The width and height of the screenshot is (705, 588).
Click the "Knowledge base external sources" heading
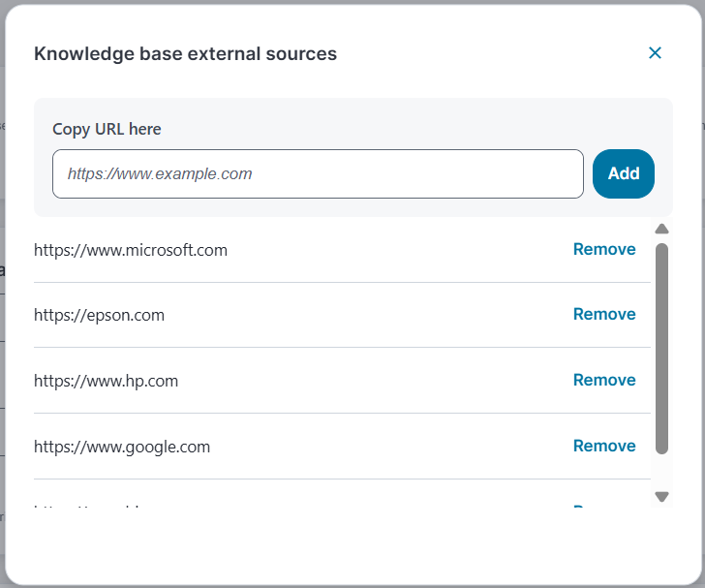tap(185, 54)
